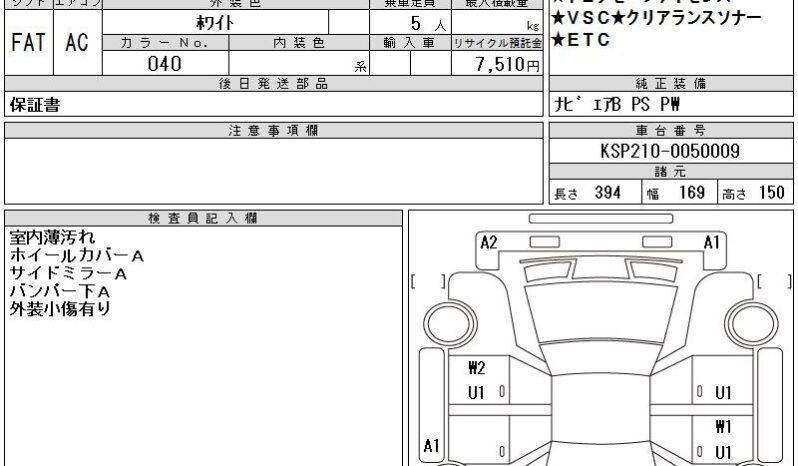798x466 pixels.
Task: Click the 保証書 entry
Action: pos(34,105)
